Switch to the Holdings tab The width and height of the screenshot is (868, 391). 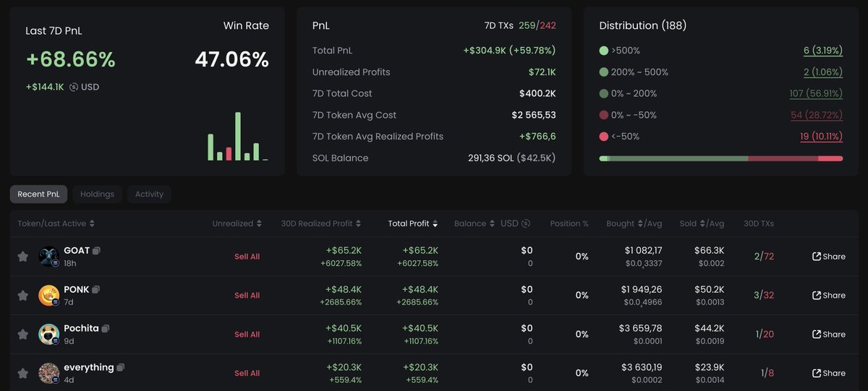coord(97,194)
